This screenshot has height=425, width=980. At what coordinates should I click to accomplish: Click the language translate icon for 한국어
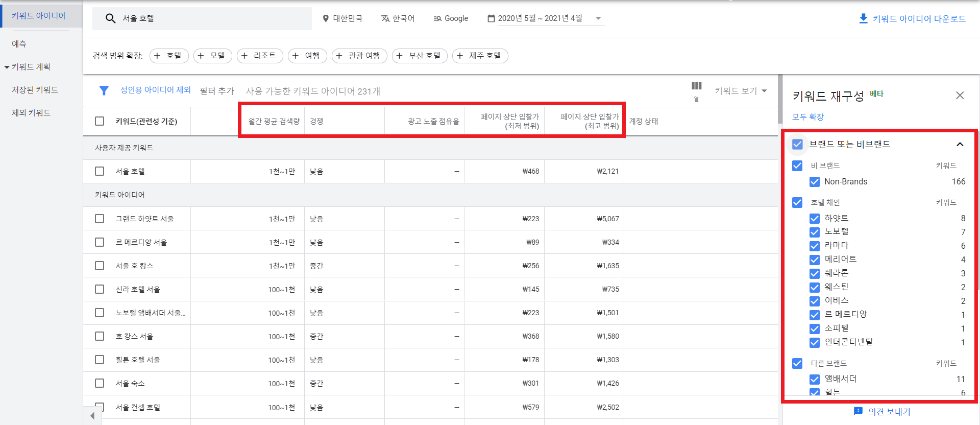[385, 18]
